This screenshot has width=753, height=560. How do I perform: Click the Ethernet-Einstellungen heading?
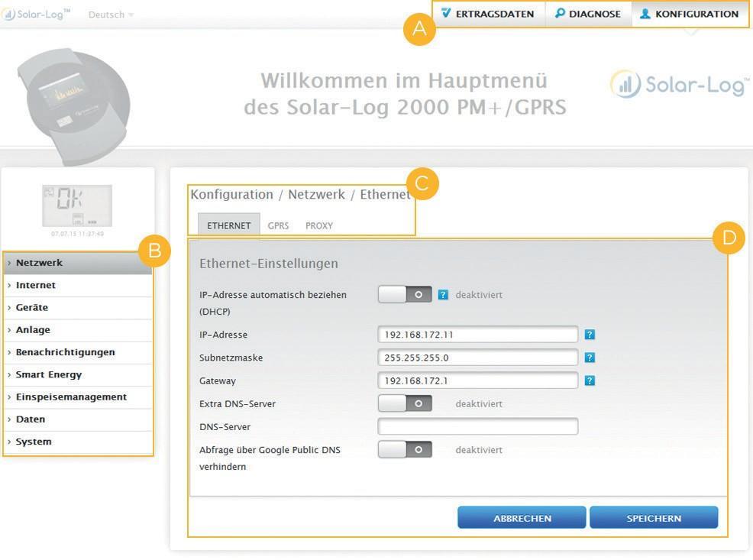[269, 264]
